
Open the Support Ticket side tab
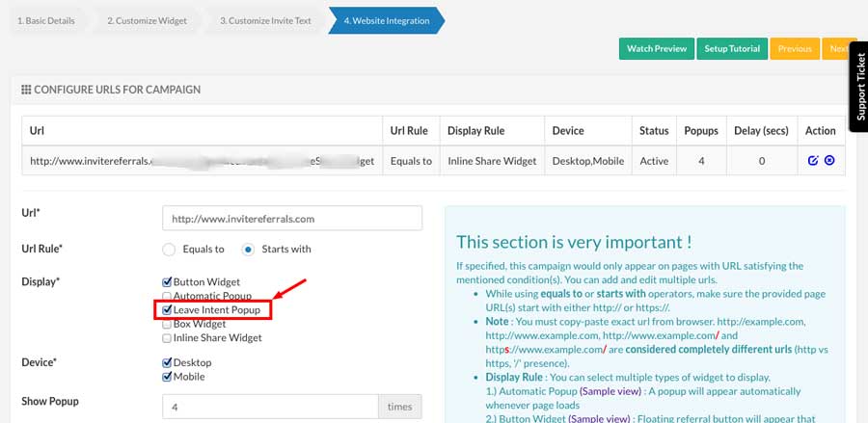(x=859, y=87)
